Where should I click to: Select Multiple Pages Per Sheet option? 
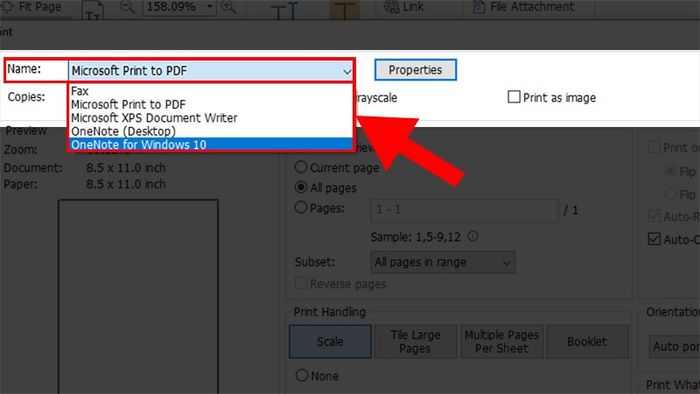coord(501,341)
